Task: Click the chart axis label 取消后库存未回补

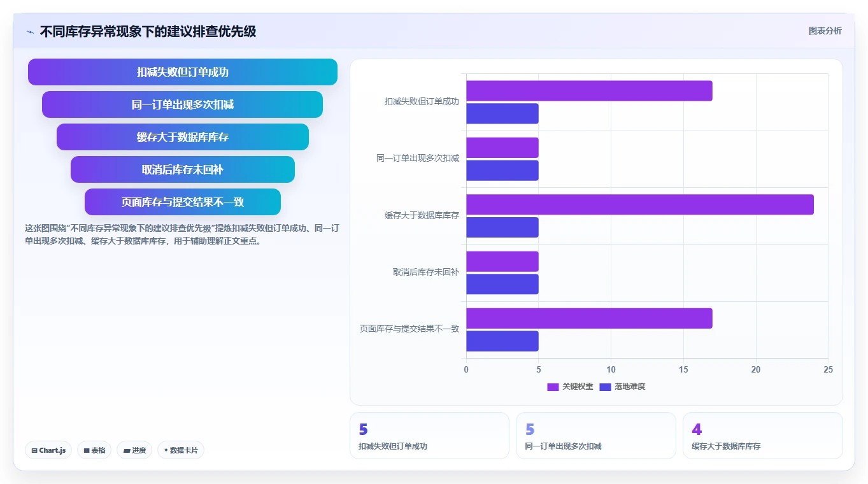Action: pyautogui.click(x=426, y=272)
